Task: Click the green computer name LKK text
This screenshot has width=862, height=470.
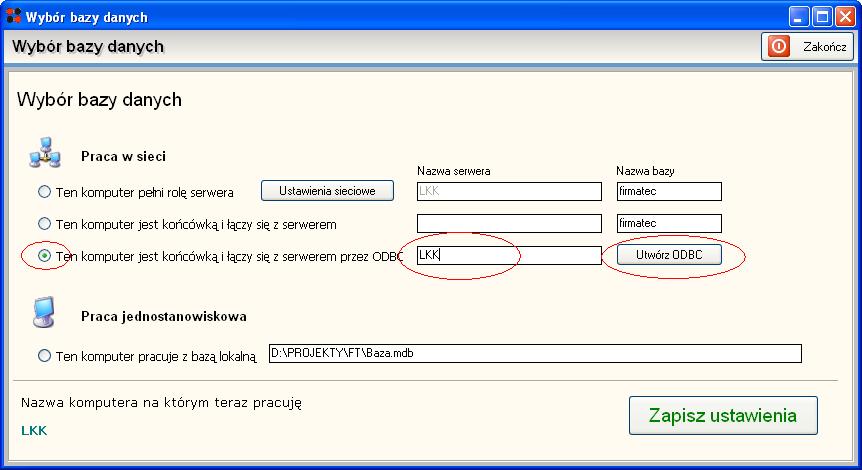Action: tap(34, 430)
